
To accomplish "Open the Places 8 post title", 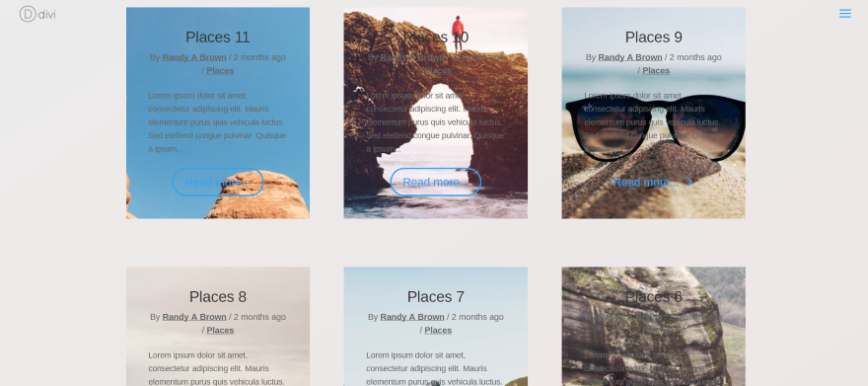I will pyautogui.click(x=218, y=297).
